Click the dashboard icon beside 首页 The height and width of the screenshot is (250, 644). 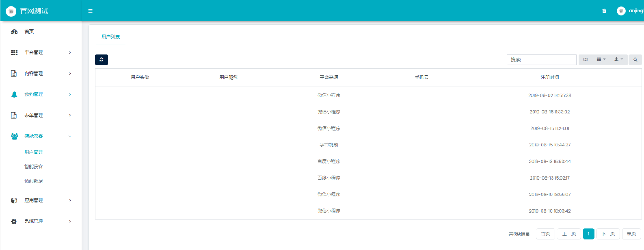point(14,32)
